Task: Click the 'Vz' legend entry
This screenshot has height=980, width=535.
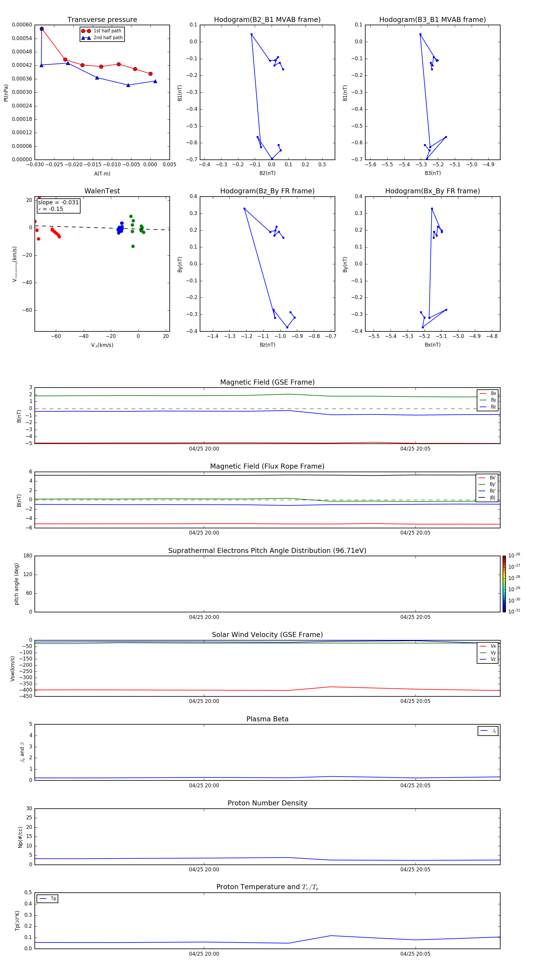Action: pyautogui.click(x=488, y=659)
